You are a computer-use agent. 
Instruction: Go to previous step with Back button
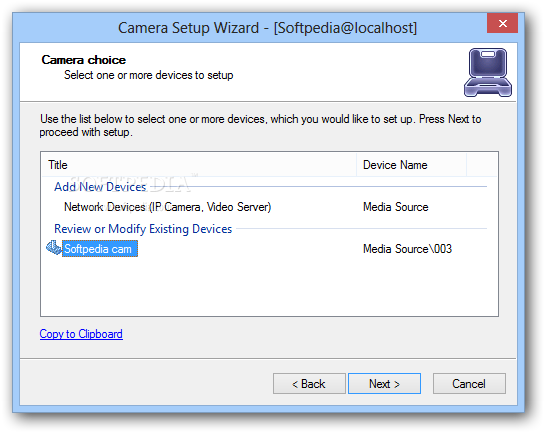(309, 384)
